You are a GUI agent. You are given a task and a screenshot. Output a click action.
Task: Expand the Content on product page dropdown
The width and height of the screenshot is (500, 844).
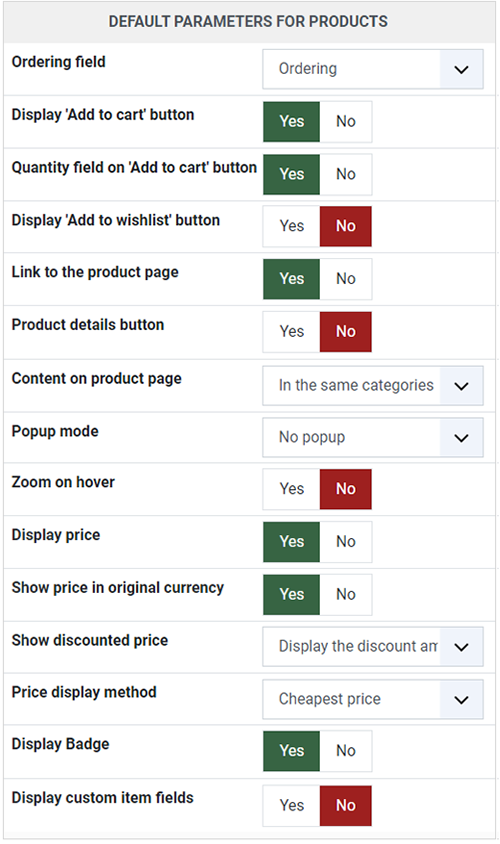coord(372,386)
